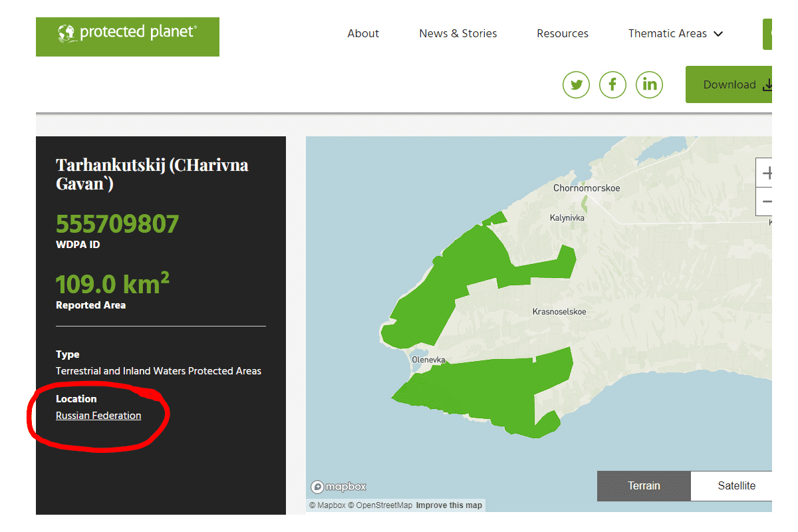Image resolution: width=798 pixels, height=532 pixels.
Task: Follow the Russian Federation location link
Action: pyautogui.click(x=98, y=416)
